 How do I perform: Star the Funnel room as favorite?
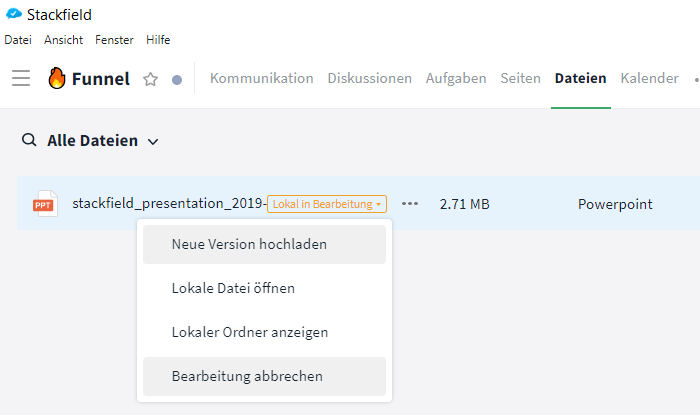(x=150, y=79)
